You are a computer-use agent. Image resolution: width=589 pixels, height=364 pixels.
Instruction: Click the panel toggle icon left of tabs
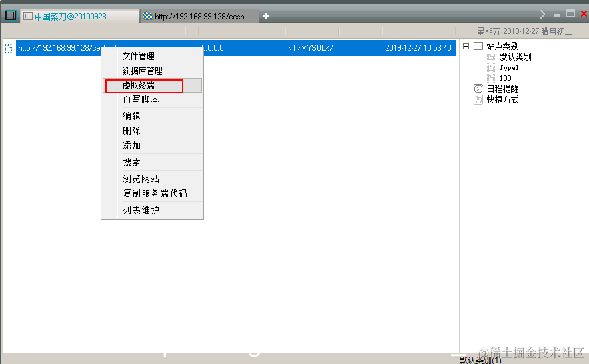click(x=11, y=15)
